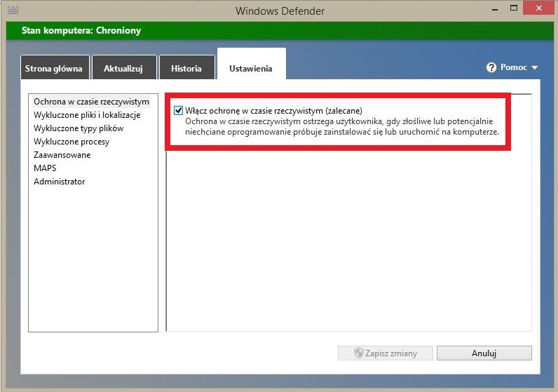Uncheck Włącz ochronę w czasie rzeczywistym
Viewport: 558px width, 392px height.
(x=178, y=110)
